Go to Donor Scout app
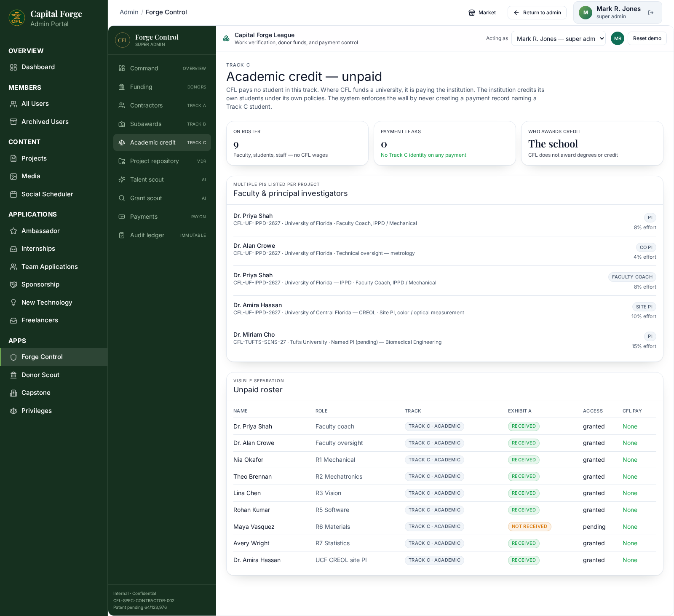 pos(54,375)
